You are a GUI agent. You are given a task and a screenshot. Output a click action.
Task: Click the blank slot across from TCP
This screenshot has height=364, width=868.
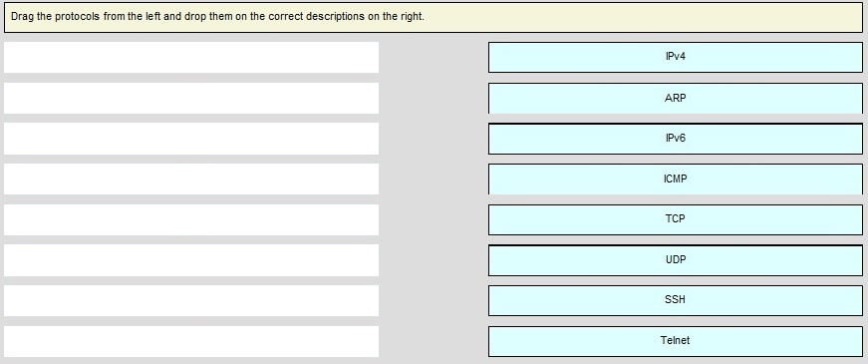pyautogui.click(x=191, y=219)
